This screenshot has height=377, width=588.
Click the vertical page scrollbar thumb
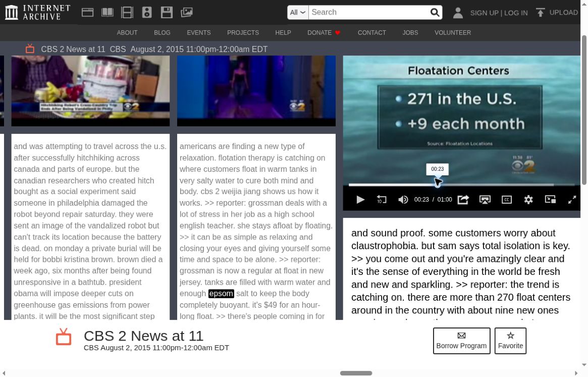[584, 110]
